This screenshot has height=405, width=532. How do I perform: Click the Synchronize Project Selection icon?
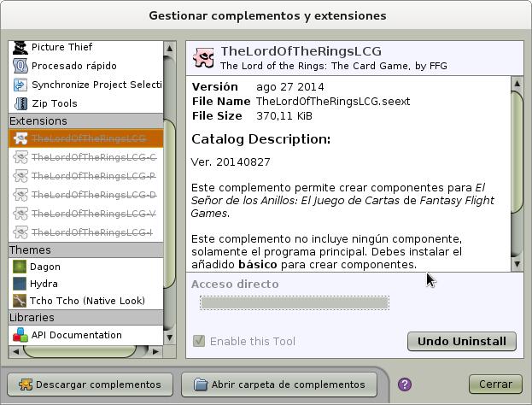point(20,85)
